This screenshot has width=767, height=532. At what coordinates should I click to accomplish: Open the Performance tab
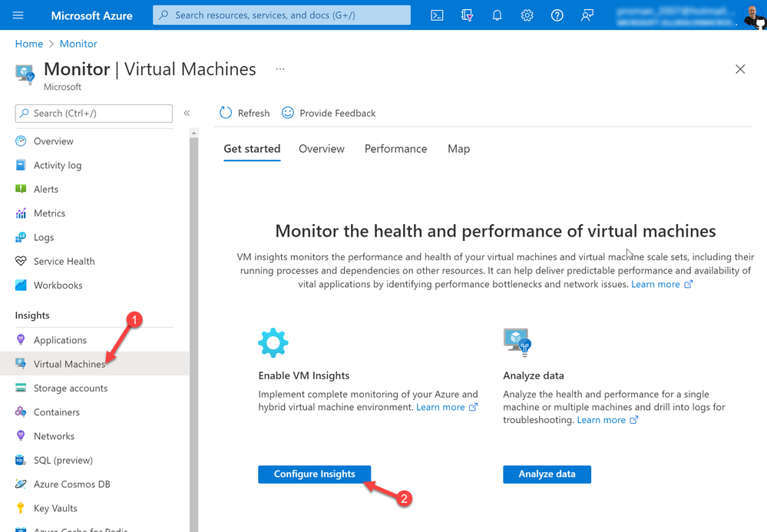click(x=395, y=149)
